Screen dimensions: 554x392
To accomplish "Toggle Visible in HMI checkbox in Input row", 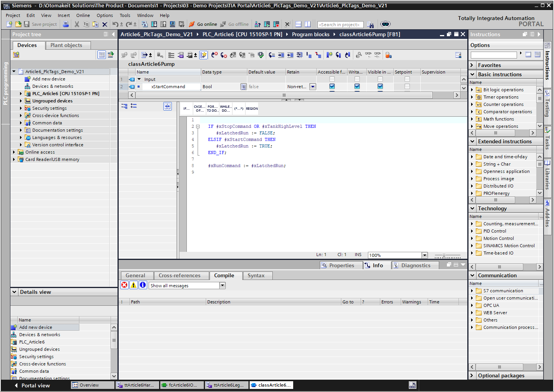I will pyautogui.click(x=380, y=79).
